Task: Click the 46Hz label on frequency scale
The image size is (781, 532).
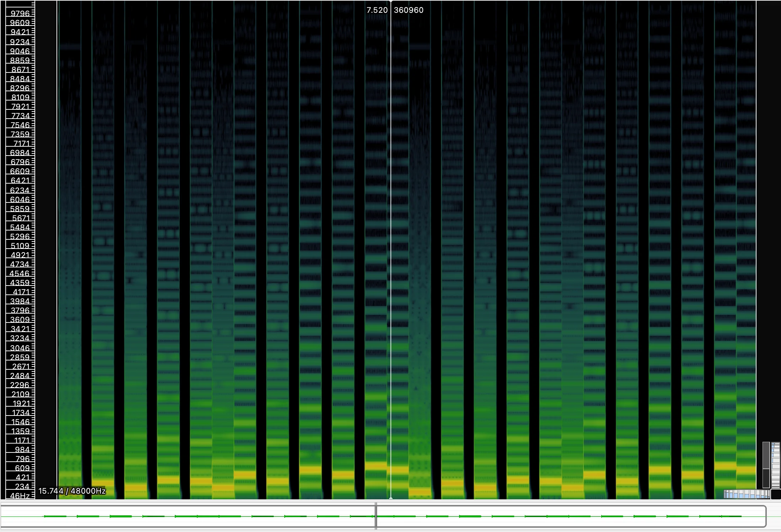Action: [20, 495]
